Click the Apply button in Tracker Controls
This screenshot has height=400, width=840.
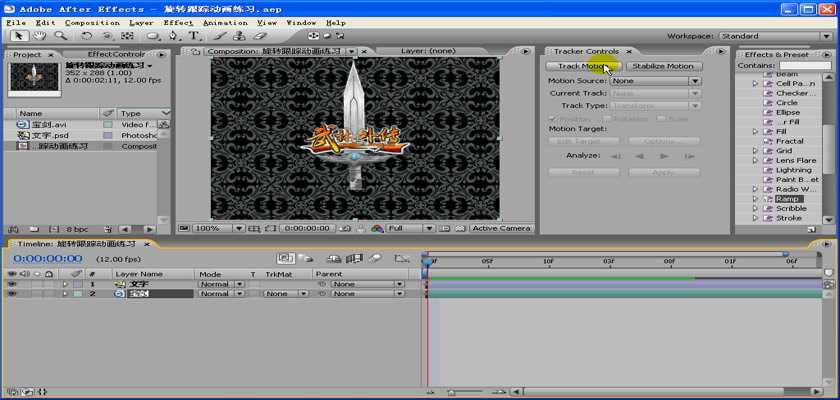coord(663,173)
